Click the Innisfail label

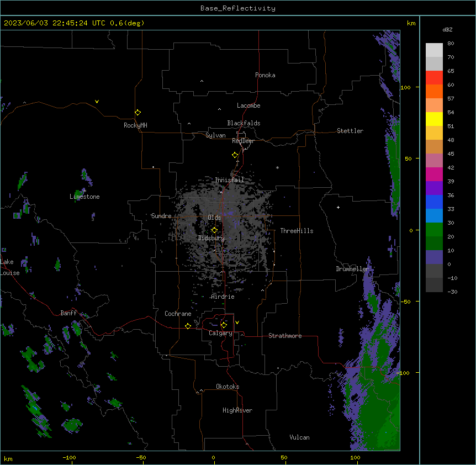pos(229,180)
